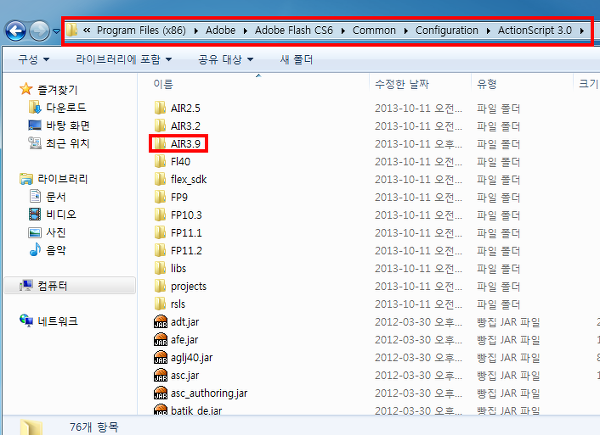Screen dimensions: 600x435
Task: Open the 문서 library
Action: 47,197
